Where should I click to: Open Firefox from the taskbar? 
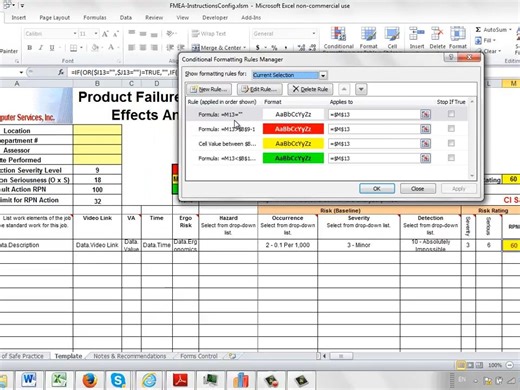click(x=89, y=380)
